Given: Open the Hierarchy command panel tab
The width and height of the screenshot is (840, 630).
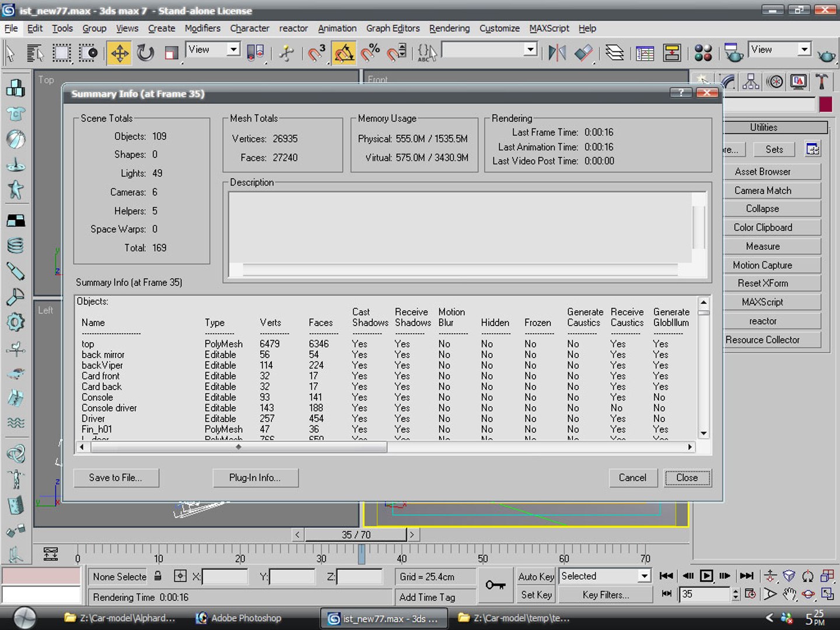Looking at the screenshot, I should pyautogui.click(x=751, y=82).
